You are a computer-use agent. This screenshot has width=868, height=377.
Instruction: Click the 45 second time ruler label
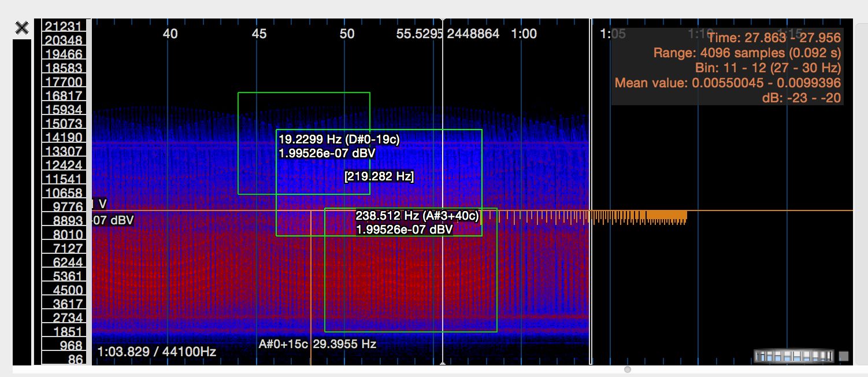tap(259, 34)
